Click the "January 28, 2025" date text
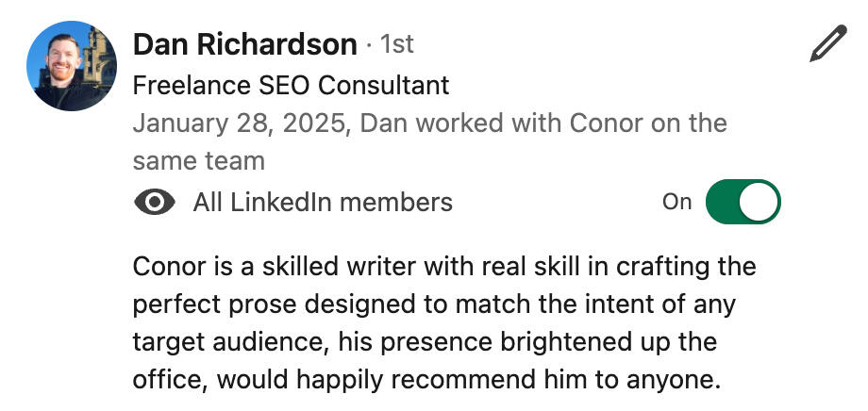This screenshot has height=411, width=868. (242, 123)
